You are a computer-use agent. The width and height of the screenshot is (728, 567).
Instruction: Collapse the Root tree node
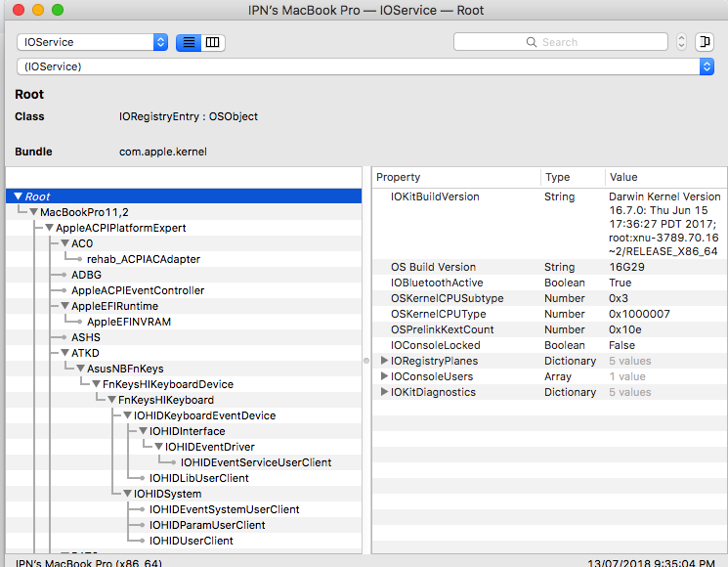[x=19, y=196]
